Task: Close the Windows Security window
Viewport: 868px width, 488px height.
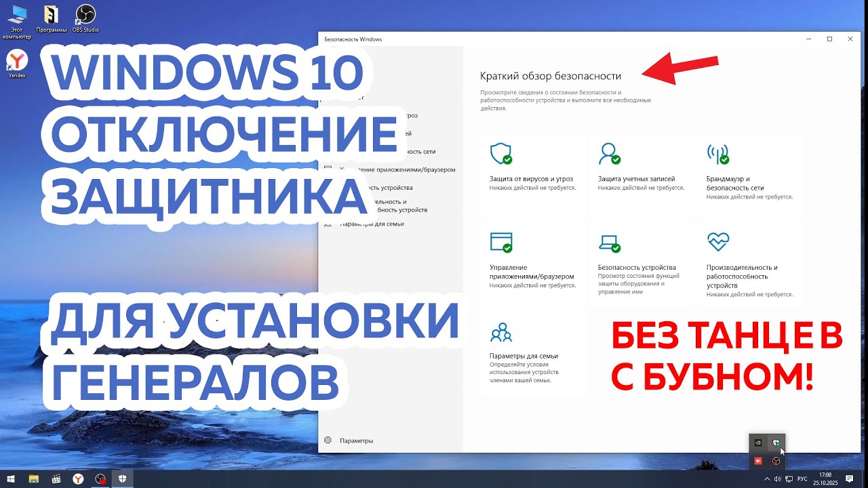Action: point(850,39)
